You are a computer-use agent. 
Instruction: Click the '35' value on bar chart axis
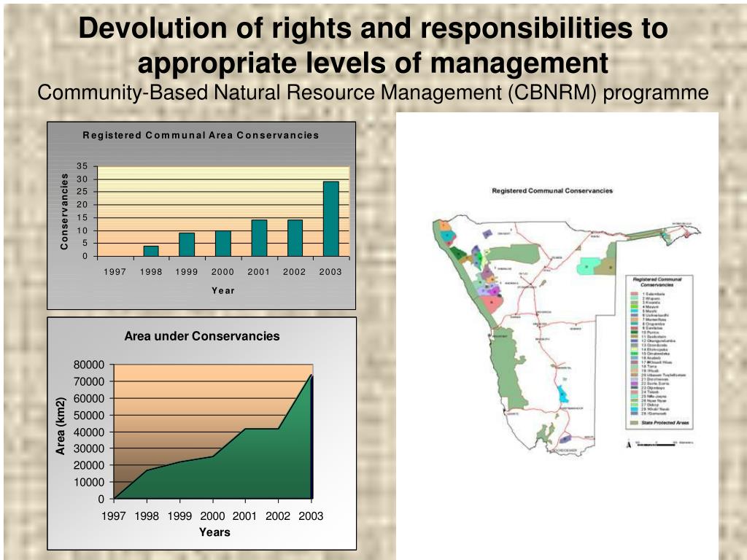[82, 166]
